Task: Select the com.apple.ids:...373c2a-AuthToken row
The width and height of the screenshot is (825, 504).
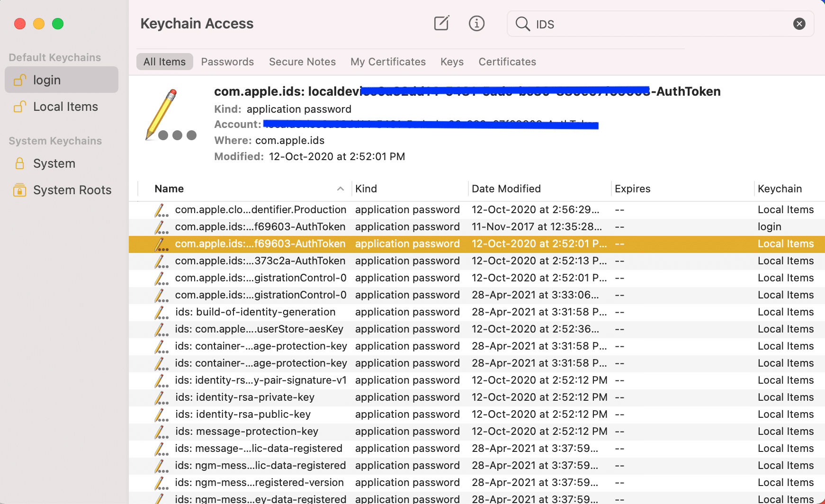Action: [260, 261]
